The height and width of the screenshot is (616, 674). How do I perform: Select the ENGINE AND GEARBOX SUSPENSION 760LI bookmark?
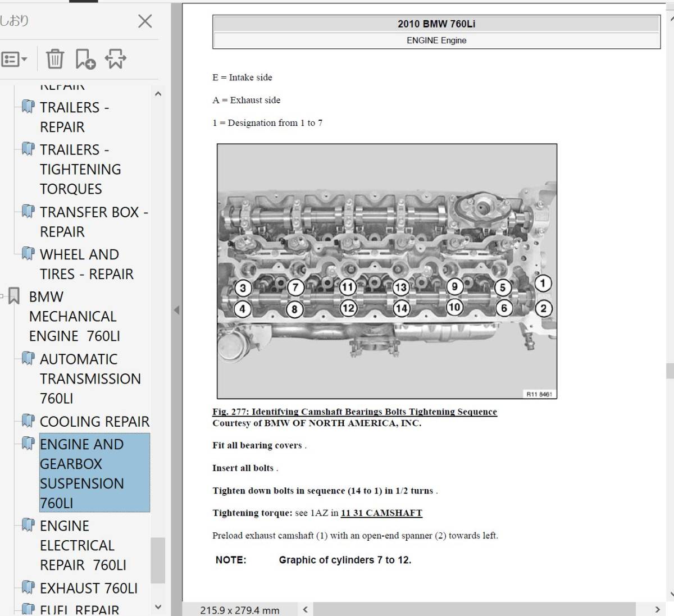94,473
